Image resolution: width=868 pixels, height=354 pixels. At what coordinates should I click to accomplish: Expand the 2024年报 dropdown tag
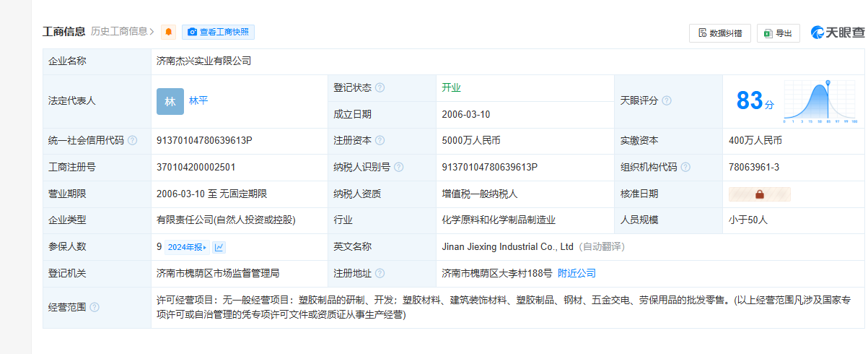tap(187, 247)
